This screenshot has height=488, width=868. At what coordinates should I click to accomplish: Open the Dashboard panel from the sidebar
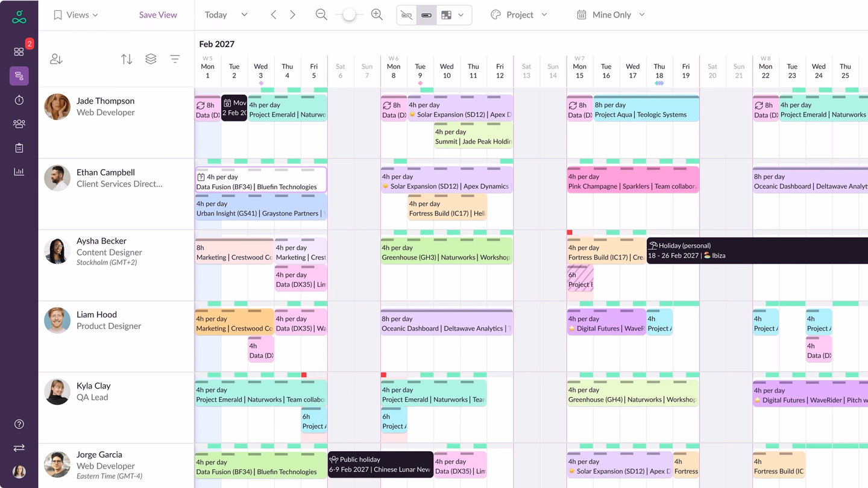pyautogui.click(x=19, y=51)
